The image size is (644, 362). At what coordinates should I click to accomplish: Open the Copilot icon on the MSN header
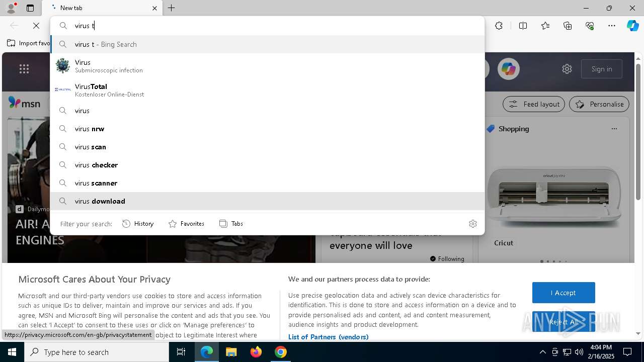pos(508,69)
